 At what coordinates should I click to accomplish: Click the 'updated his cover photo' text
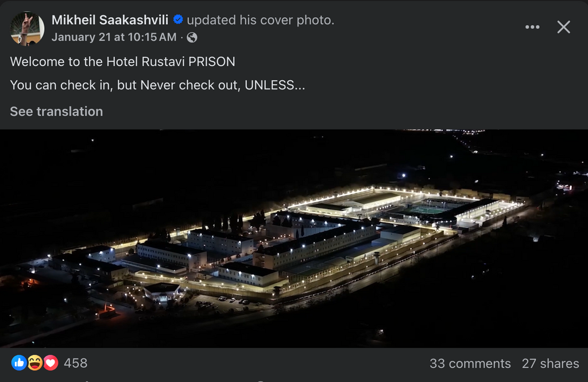(x=260, y=20)
